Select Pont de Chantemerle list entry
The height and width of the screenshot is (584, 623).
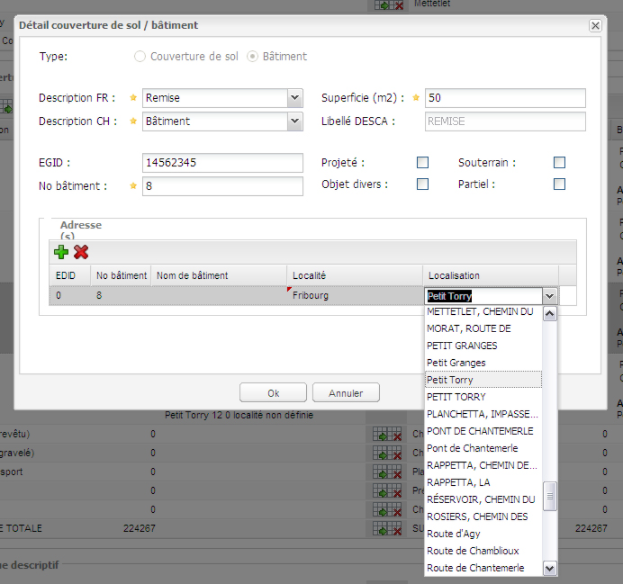[x=466, y=448]
